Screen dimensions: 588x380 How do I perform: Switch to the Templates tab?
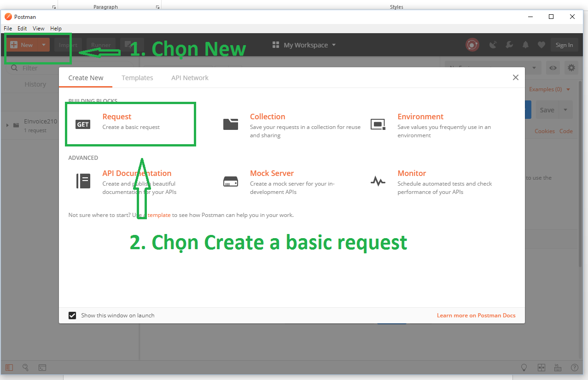[x=137, y=78]
